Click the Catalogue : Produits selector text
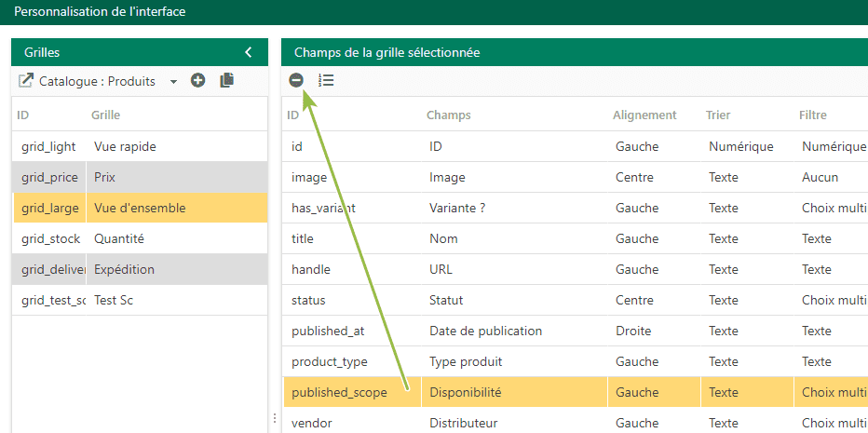Screen dimensions: 868x433 point(97,81)
